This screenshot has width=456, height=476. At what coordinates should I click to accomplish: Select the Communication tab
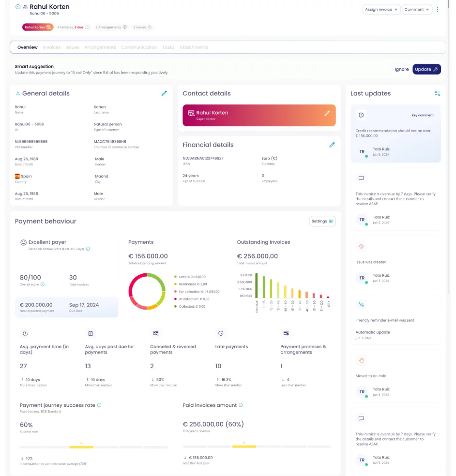tap(139, 47)
